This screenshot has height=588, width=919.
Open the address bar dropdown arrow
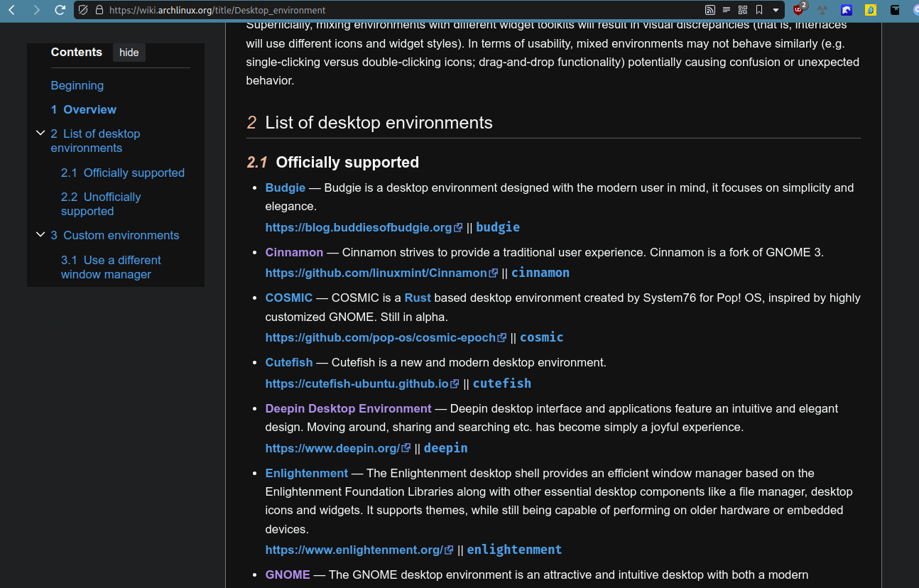click(776, 11)
